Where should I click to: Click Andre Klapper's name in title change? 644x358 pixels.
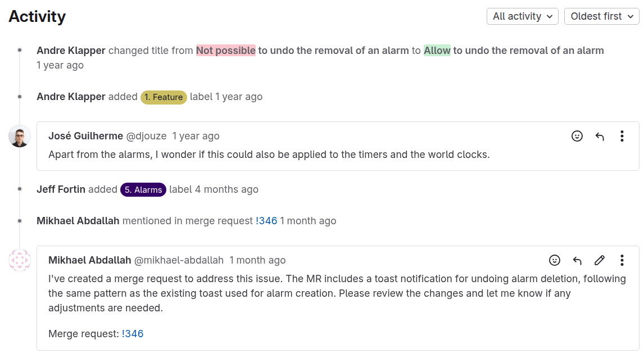(x=71, y=51)
